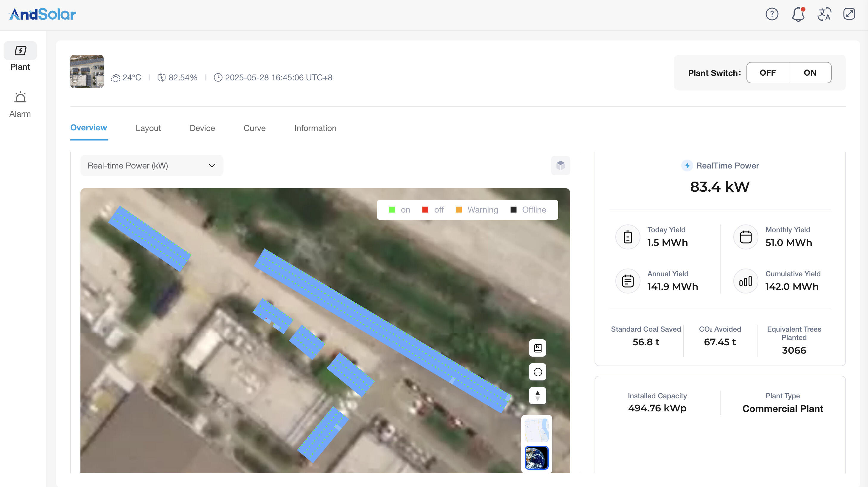This screenshot has width=868, height=487.
Task: Switch plant ON
Action: pyautogui.click(x=810, y=73)
